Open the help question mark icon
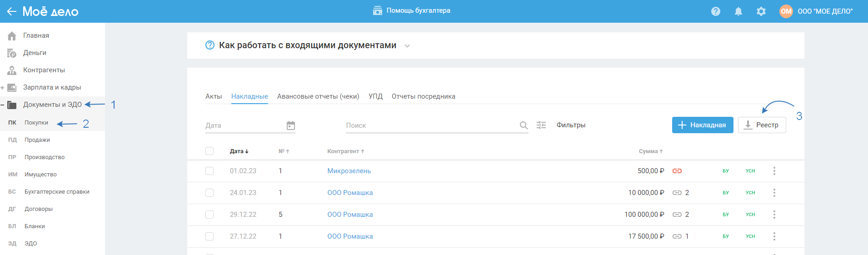The width and height of the screenshot is (868, 255). tap(716, 11)
